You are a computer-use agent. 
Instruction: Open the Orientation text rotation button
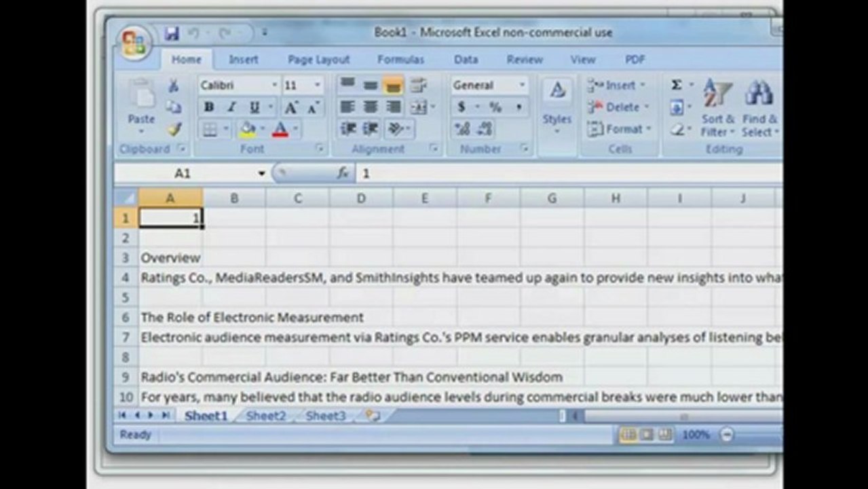(397, 129)
